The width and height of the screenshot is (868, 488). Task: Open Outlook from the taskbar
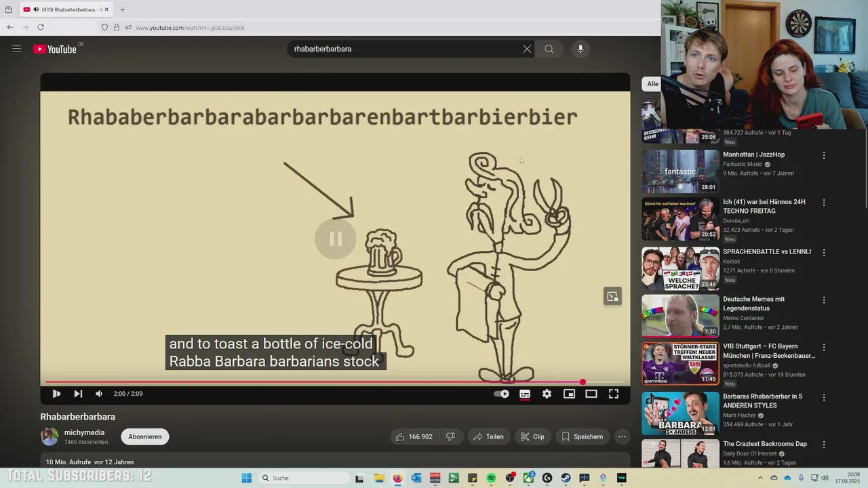(416, 478)
